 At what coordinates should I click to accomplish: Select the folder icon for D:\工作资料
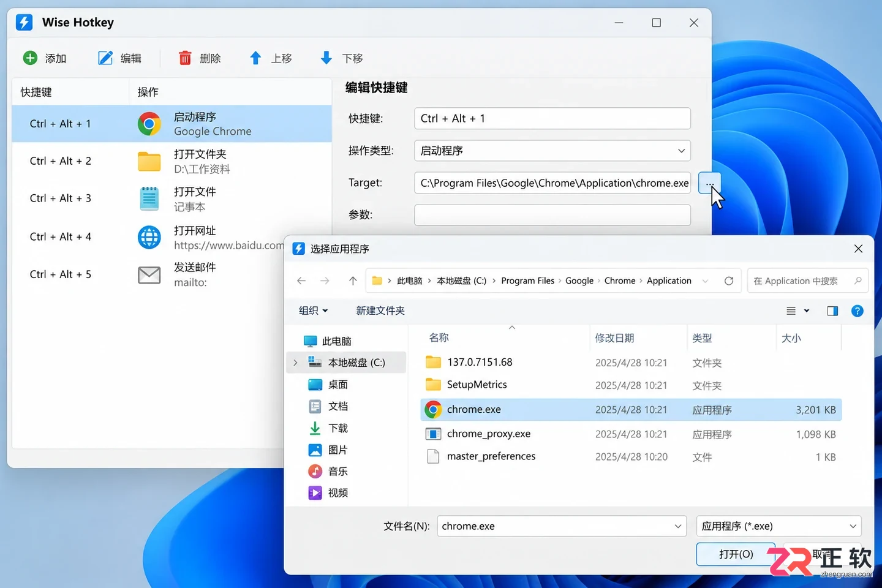pyautogui.click(x=149, y=161)
